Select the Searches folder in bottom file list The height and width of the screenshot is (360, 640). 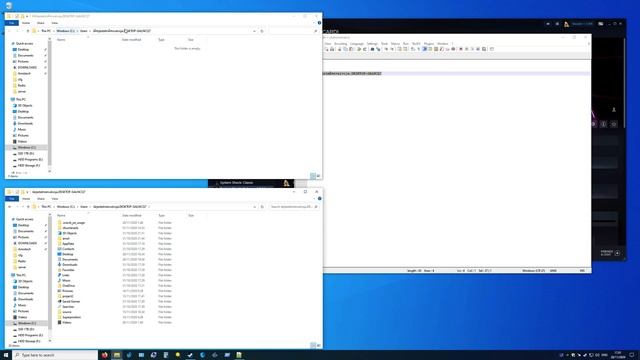(68, 307)
